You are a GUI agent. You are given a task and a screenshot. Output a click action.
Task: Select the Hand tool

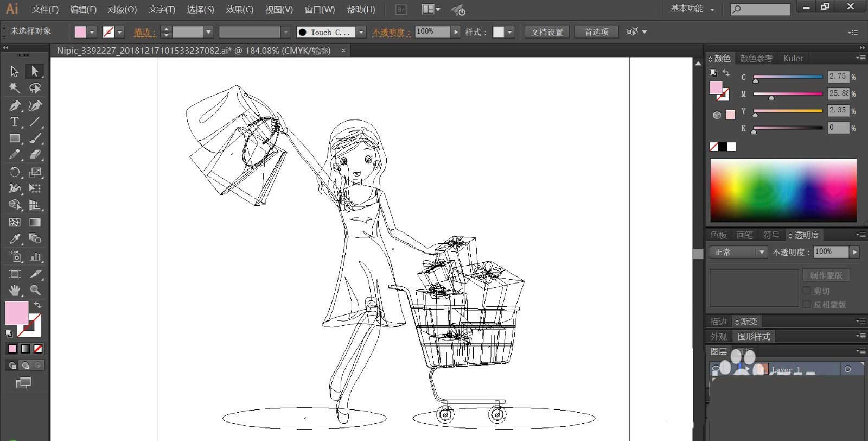coord(15,290)
